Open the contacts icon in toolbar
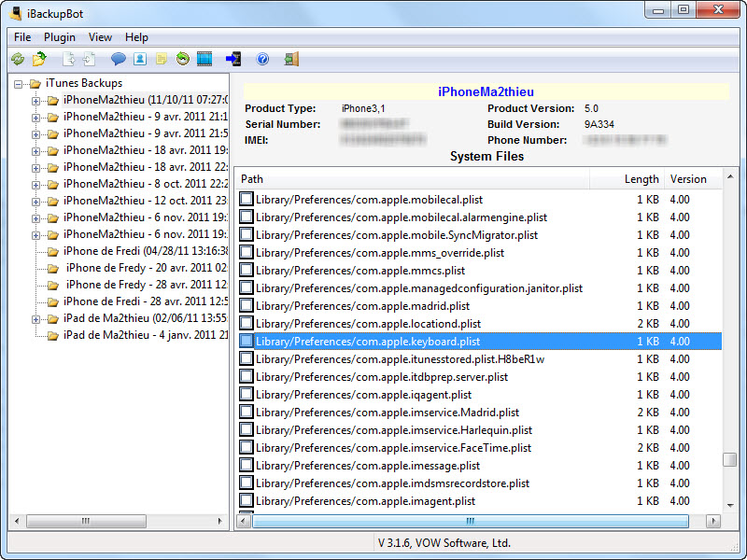Image resolution: width=747 pixels, height=560 pixels. (140, 59)
